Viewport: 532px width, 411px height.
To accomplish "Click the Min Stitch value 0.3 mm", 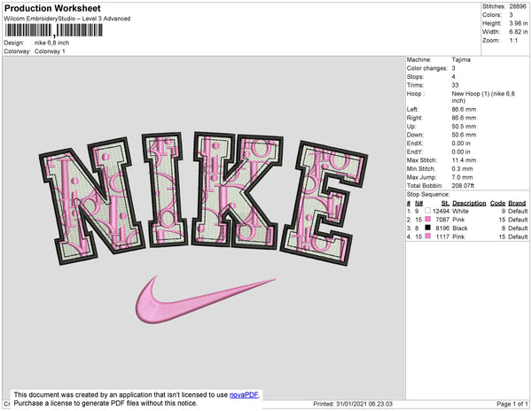I will pyautogui.click(x=462, y=168).
